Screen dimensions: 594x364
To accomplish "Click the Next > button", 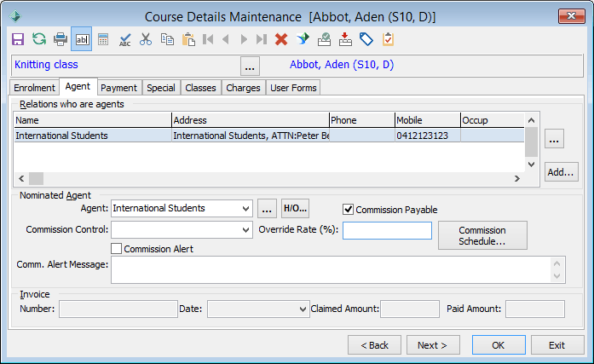I will (x=433, y=345).
